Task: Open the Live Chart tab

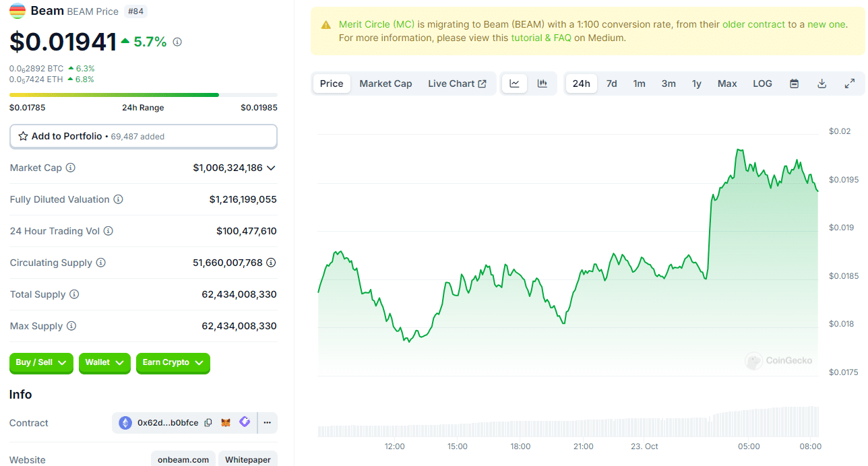Action: (457, 84)
